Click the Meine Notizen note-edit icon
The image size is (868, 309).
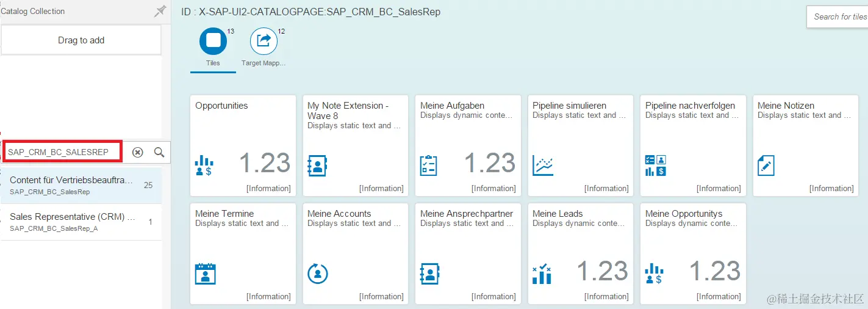pyautogui.click(x=766, y=165)
